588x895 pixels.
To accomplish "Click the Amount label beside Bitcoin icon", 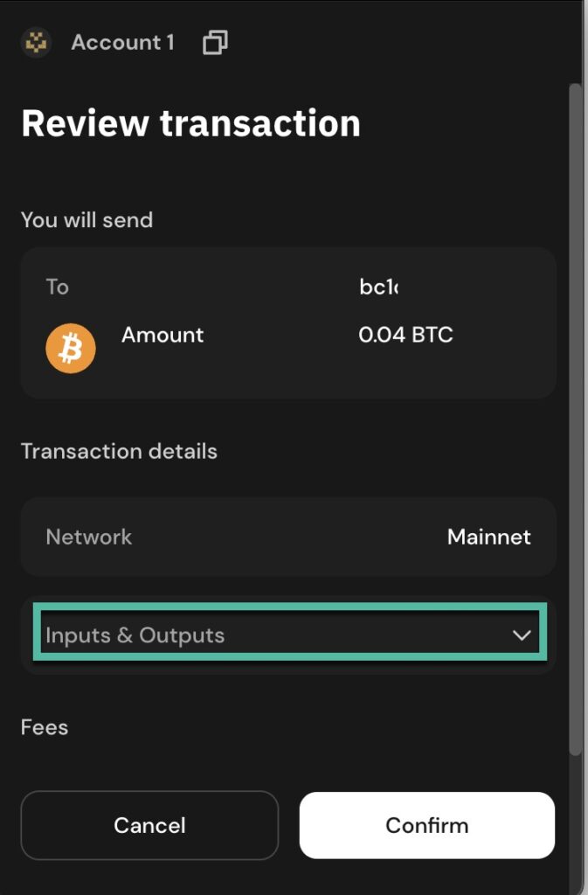I will tap(163, 335).
